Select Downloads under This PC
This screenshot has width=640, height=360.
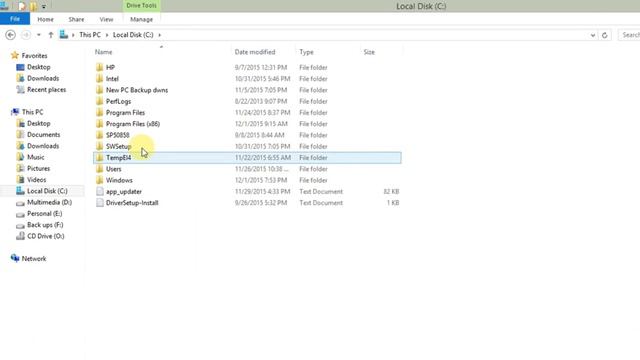tap(43, 146)
